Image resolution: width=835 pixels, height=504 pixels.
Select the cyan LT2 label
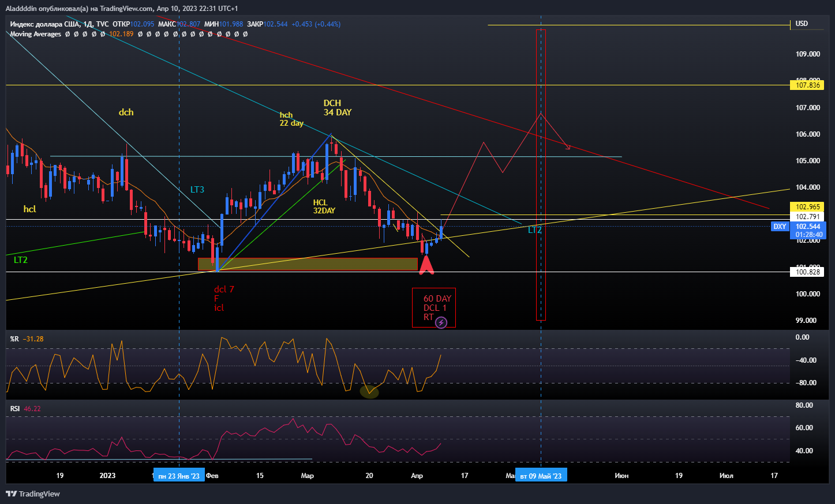pyautogui.click(x=535, y=230)
